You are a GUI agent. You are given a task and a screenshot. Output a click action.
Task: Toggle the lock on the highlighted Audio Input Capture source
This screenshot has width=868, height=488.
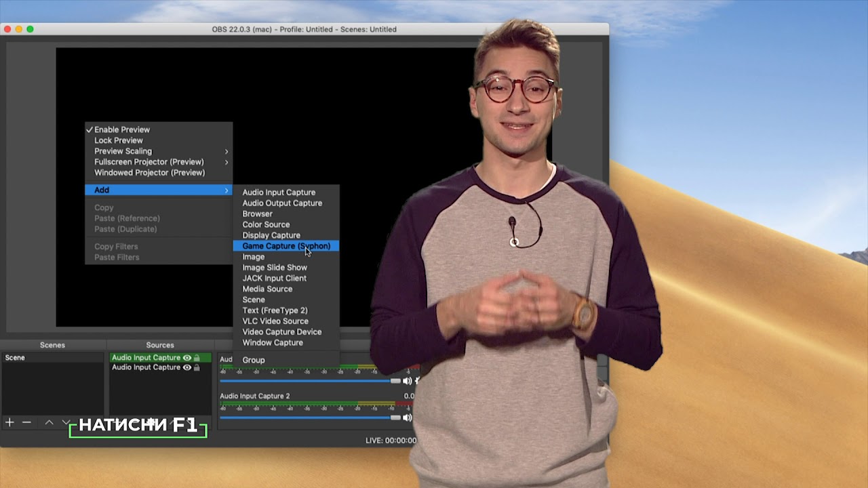tap(197, 358)
